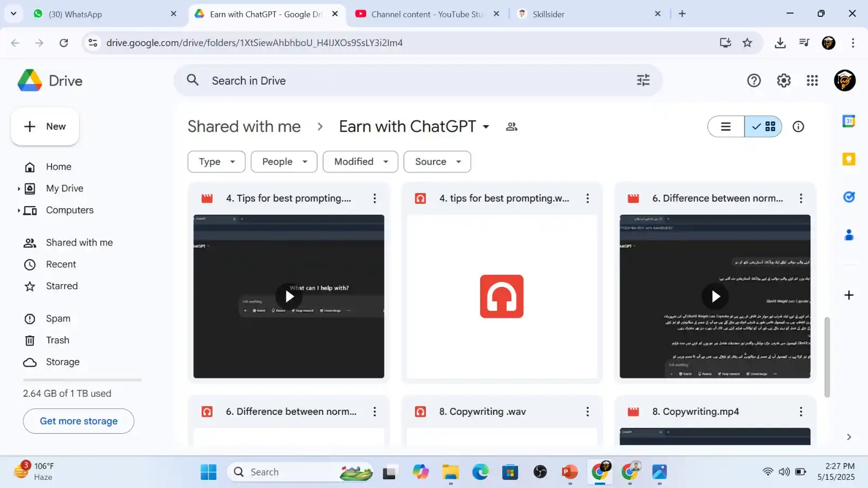Open Drive settings gear
This screenshot has height=488, width=868.
tap(783, 80)
